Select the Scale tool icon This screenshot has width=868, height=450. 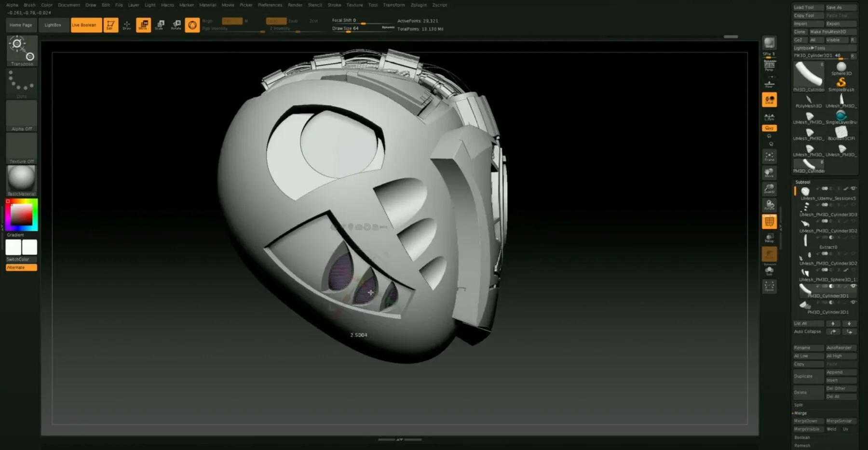[x=160, y=25]
